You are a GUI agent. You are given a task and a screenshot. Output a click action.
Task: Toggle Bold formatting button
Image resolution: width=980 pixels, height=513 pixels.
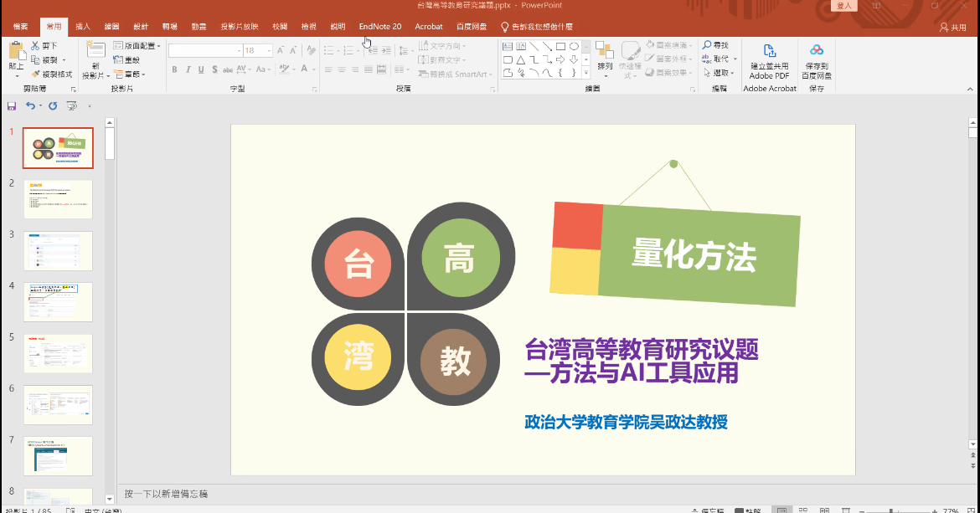pyautogui.click(x=175, y=69)
